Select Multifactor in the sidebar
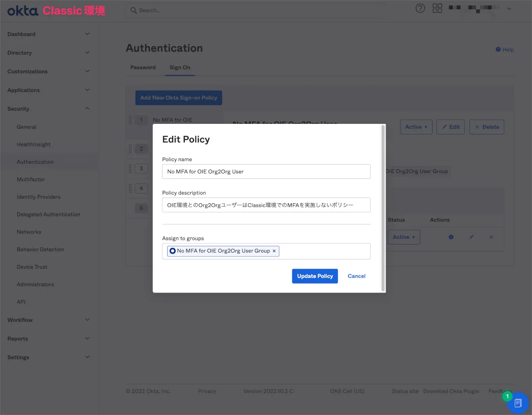 (31, 179)
